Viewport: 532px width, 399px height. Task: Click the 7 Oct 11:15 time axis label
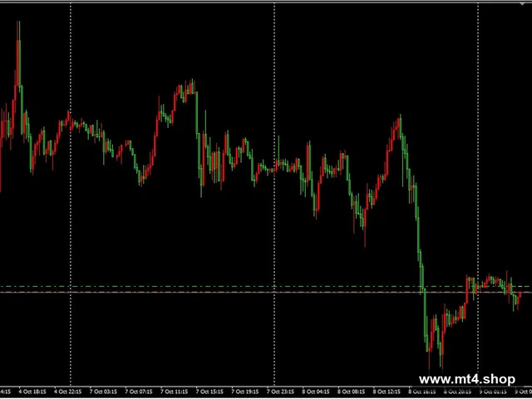174,392
